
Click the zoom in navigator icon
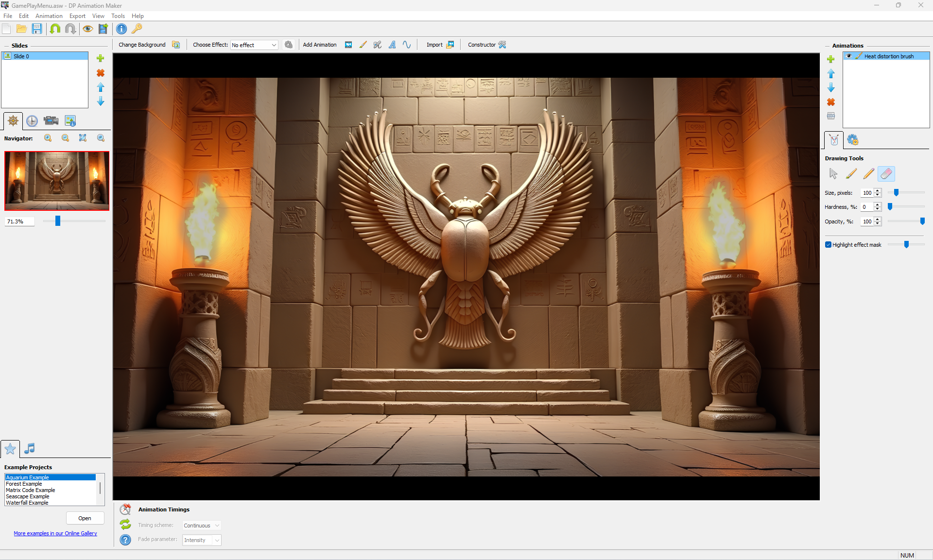(48, 138)
